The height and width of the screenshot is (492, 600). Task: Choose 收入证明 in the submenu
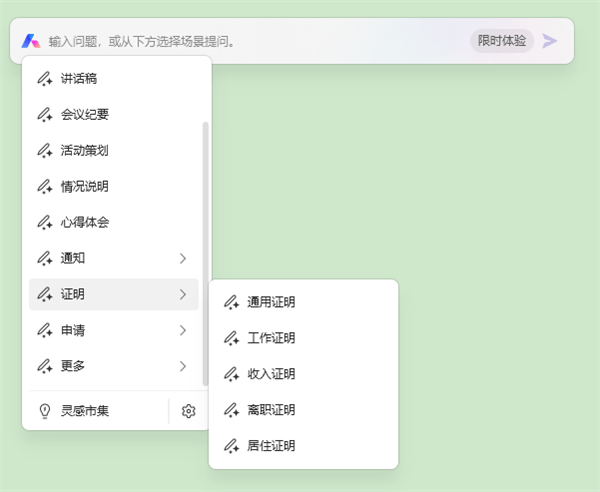[x=271, y=374]
